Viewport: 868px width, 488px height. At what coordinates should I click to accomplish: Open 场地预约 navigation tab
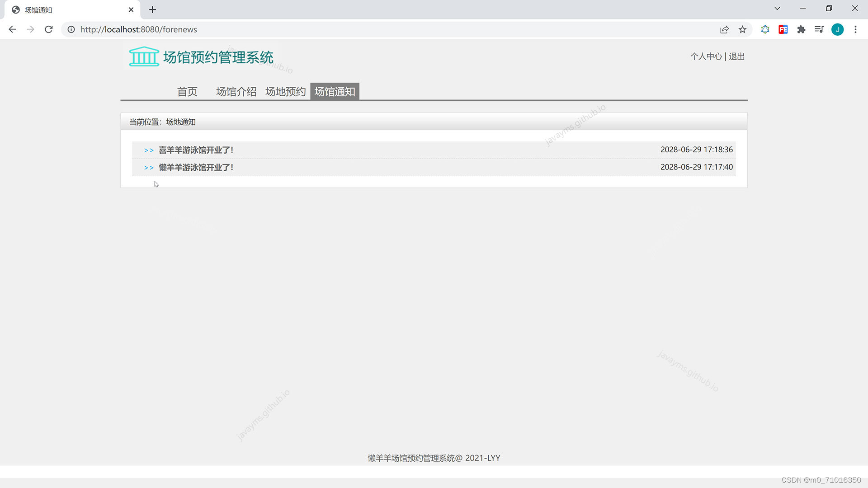point(285,92)
